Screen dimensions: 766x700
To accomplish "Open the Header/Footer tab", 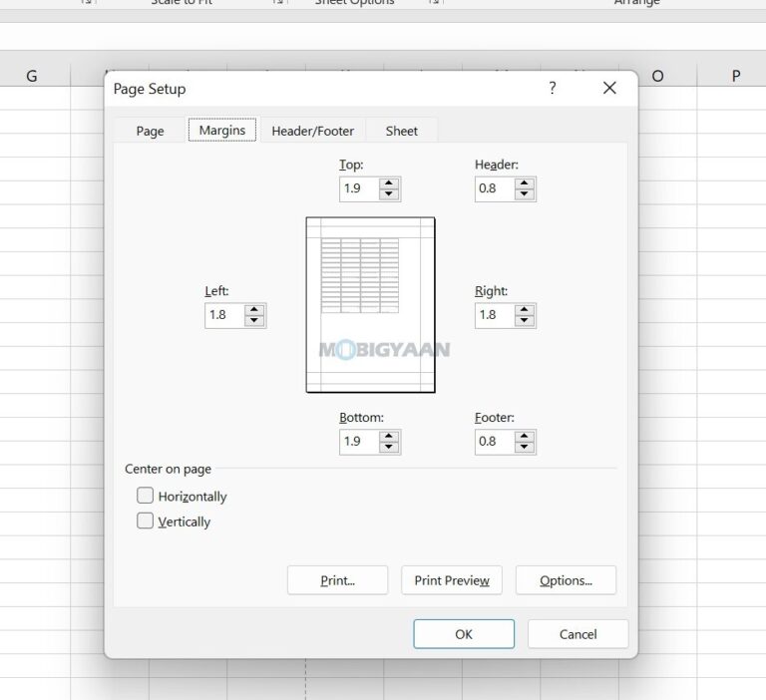I will (x=312, y=131).
